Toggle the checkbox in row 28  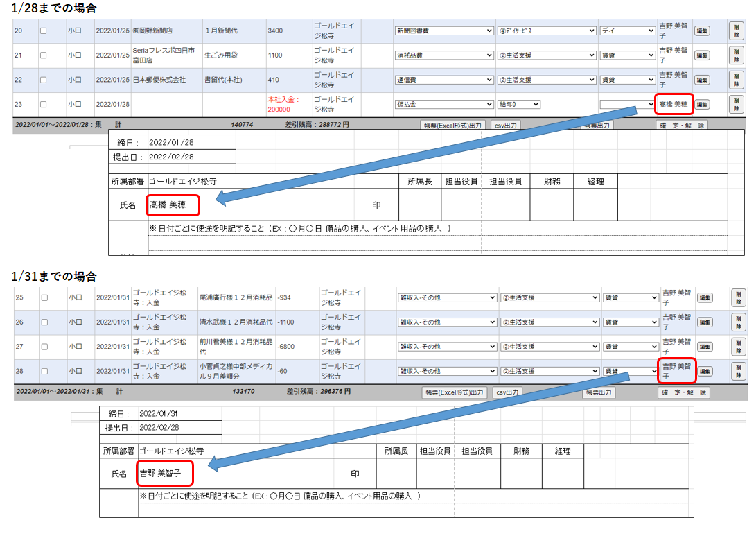coord(44,372)
